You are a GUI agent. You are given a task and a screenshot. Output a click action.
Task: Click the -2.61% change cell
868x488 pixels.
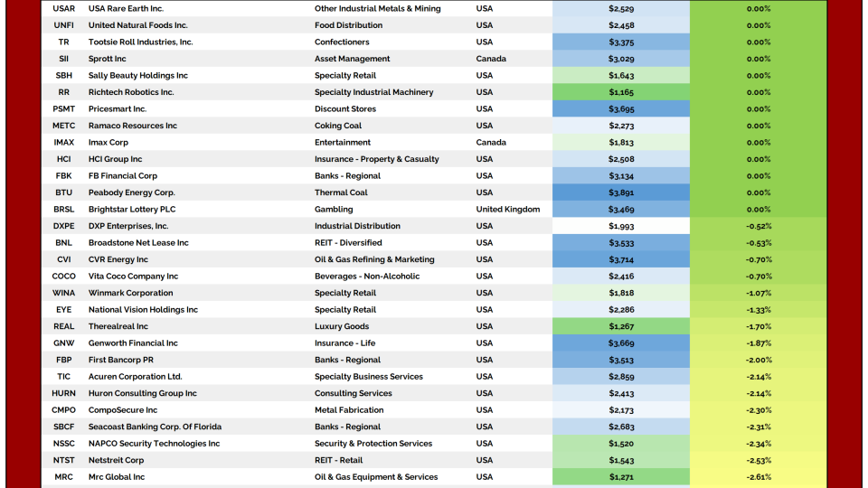click(x=758, y=477)
